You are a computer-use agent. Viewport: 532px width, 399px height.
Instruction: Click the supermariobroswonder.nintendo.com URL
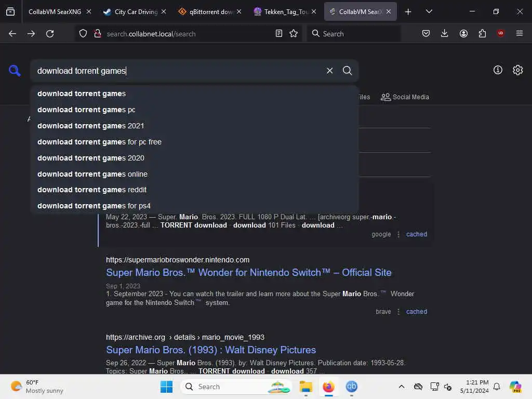[x=178, y=260]
